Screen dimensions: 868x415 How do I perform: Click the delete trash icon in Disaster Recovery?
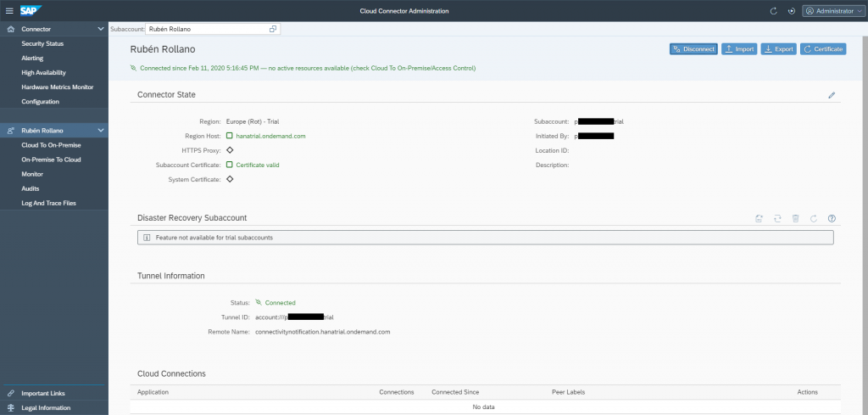tap(795, 218)
